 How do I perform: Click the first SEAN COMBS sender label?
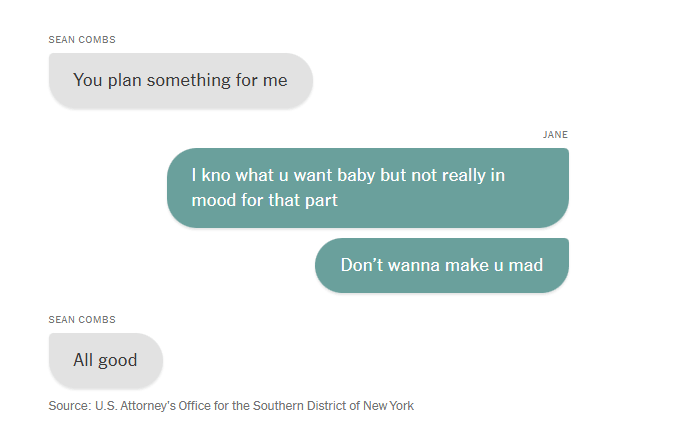pyautogui.click(x=82, y=40)
